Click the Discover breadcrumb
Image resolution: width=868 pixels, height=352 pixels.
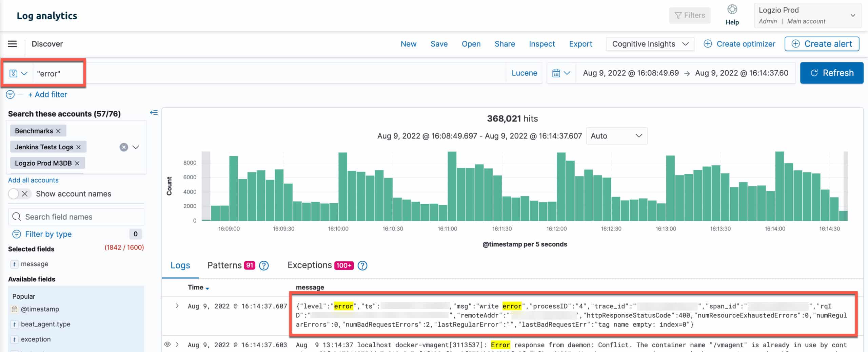(x=47, y=44)
